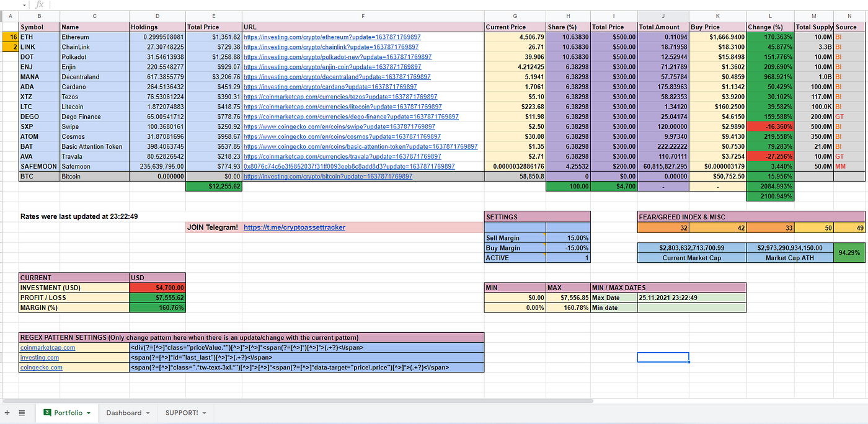Open the Dego Finance URL link
The height and width of the screenshot is (424, 868).
pos(351,117)
